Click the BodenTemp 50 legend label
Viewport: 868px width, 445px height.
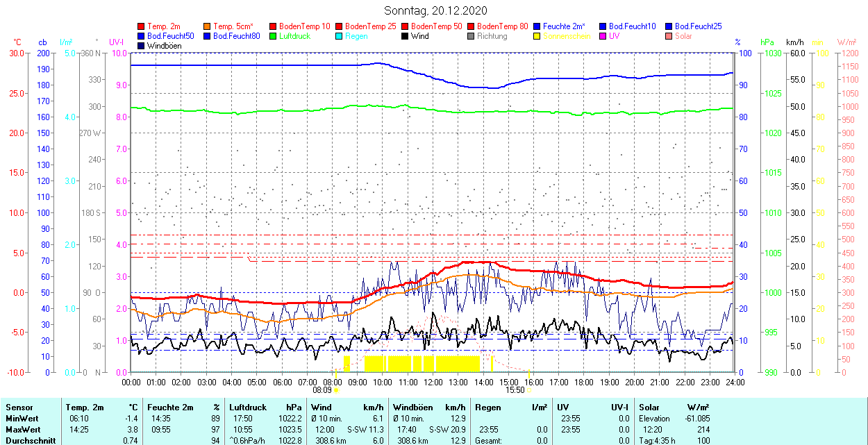436,26
